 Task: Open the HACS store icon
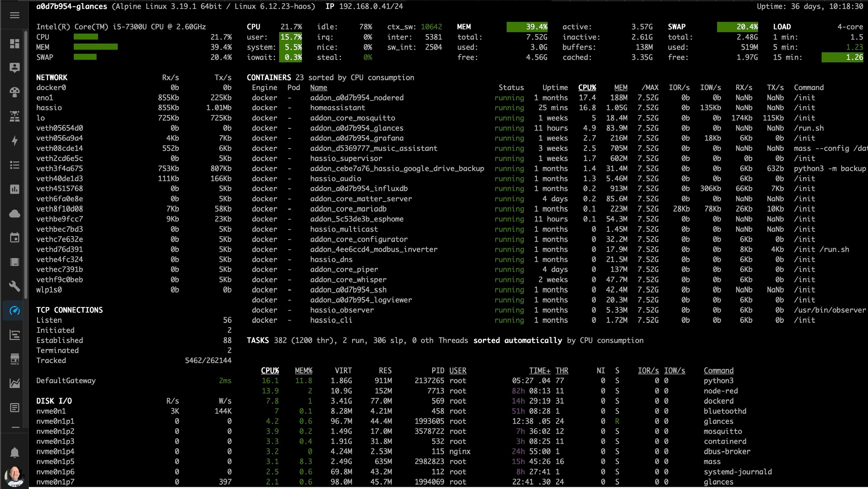[x=15, y=359]
